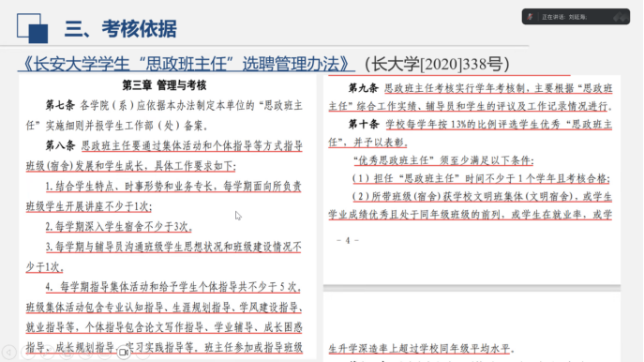Click the 三、考核依据 slide title
The width and height of the screenshot is (644, 362).
(120, 29)
